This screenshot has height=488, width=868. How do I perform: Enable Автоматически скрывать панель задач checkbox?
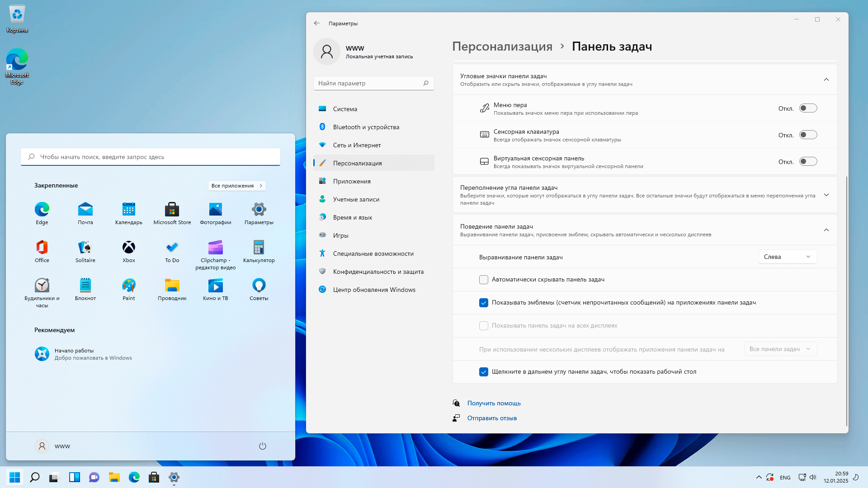[x=483, y=279]
